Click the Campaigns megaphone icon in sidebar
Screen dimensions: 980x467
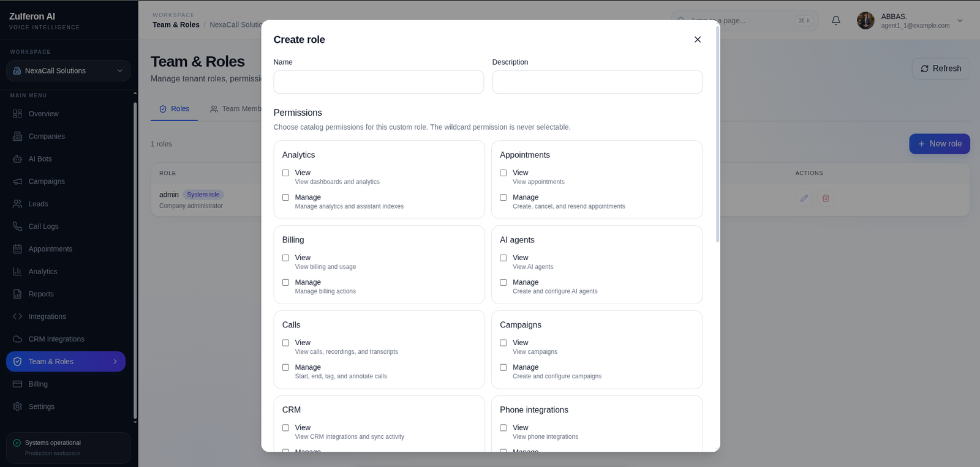[x=17, y=181]
